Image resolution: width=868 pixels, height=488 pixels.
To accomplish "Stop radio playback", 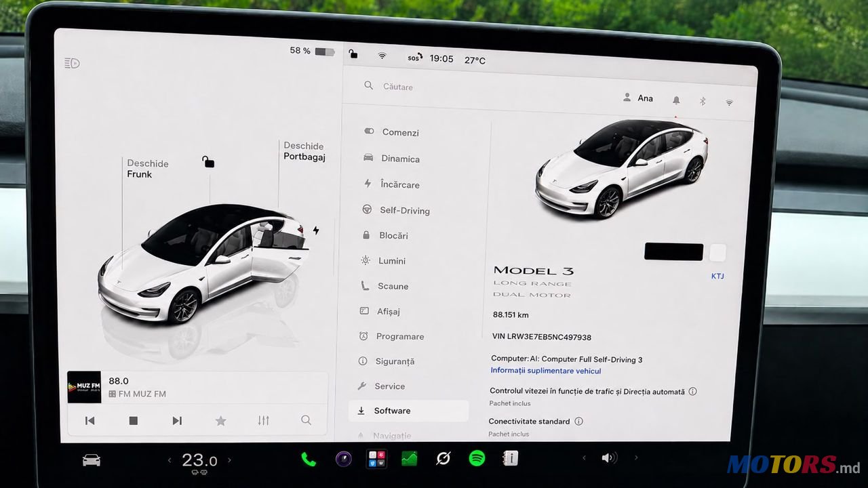I will tap(134, 421).
